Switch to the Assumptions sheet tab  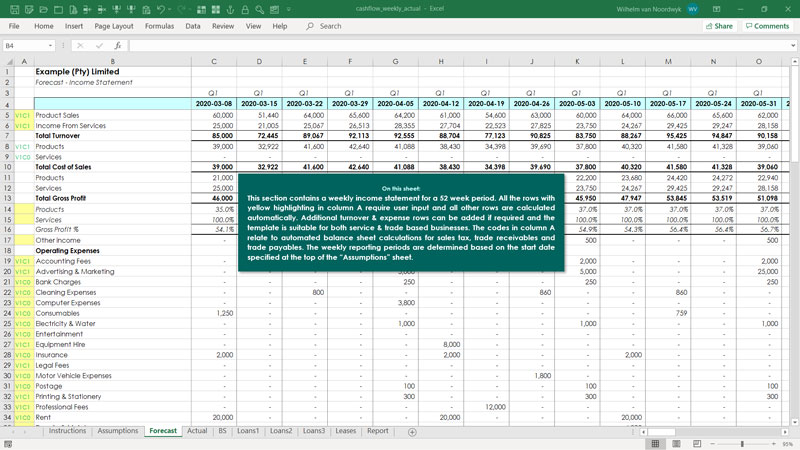118,431
